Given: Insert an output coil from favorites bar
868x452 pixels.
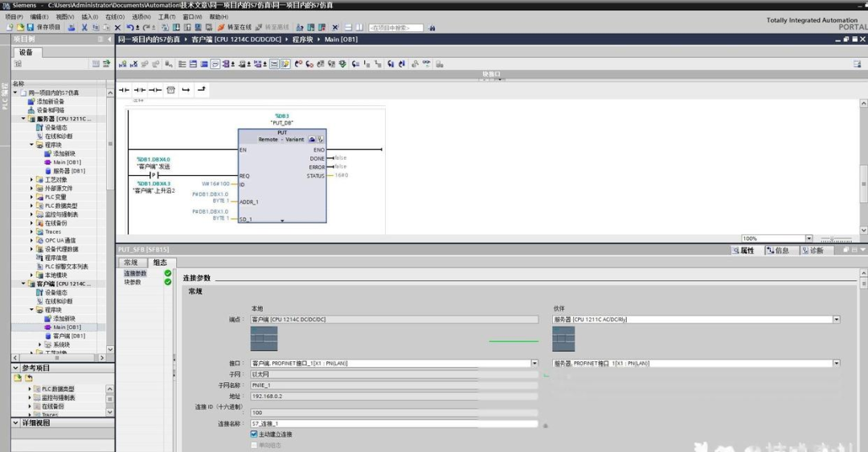Looking at the screenshot, I should coord(155,90).
